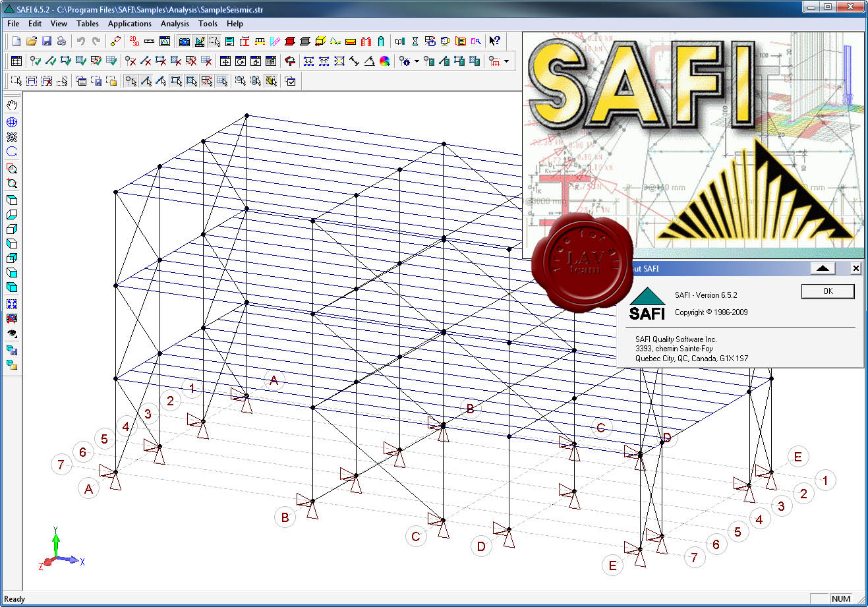This screenshot has width=868, height=607.
Task: Click the camera snapshot toolbar icon
Action: coord(184,41)
